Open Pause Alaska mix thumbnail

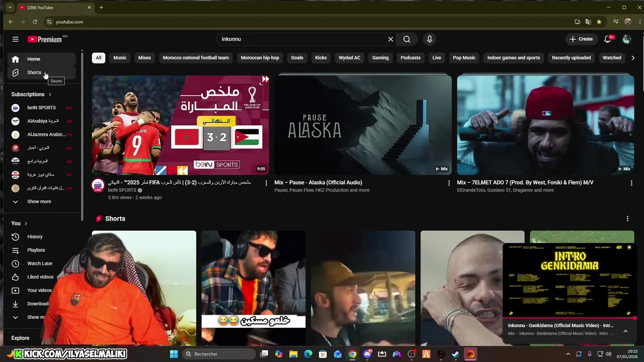[x=363, y=125]
